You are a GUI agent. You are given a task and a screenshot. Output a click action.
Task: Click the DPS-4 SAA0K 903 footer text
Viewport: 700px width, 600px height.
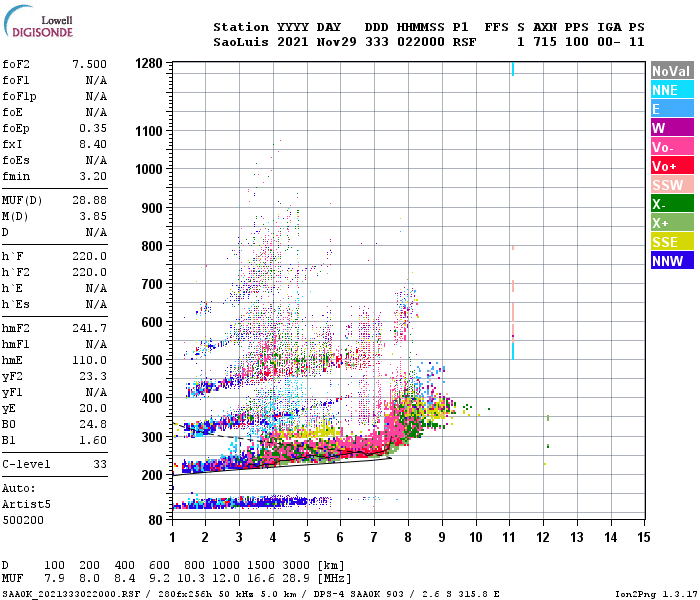pos(358,594)
